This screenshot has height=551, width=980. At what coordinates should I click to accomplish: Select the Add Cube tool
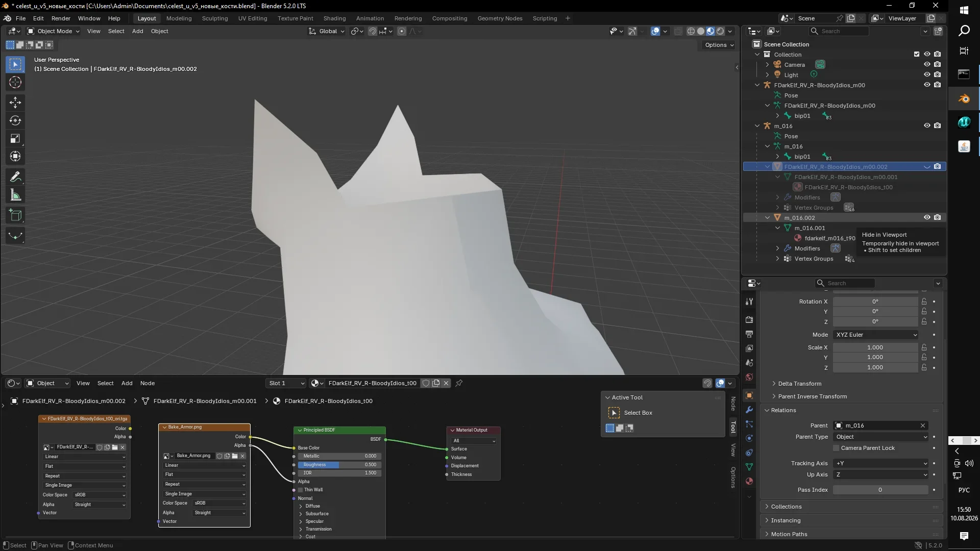pos(15,215)
